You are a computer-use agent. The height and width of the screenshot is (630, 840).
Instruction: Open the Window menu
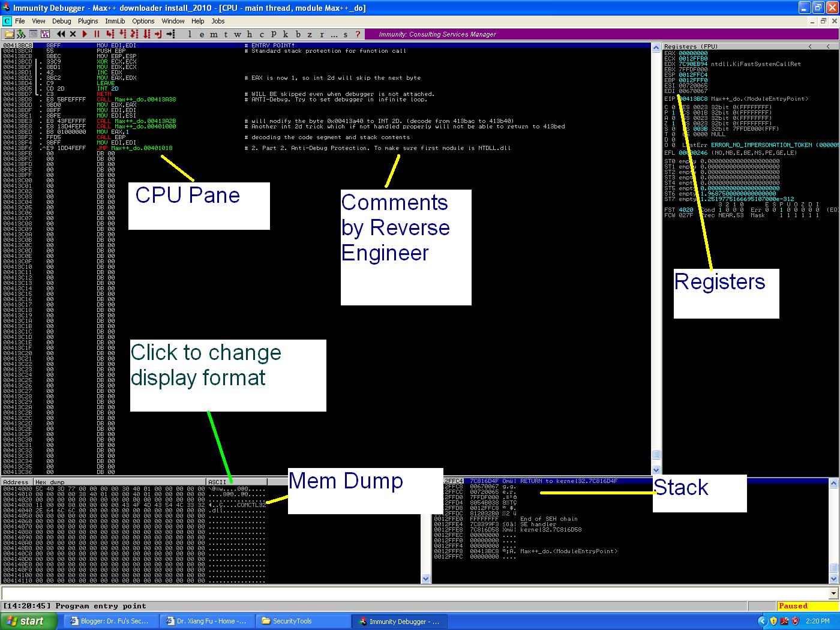pos(173,21)
